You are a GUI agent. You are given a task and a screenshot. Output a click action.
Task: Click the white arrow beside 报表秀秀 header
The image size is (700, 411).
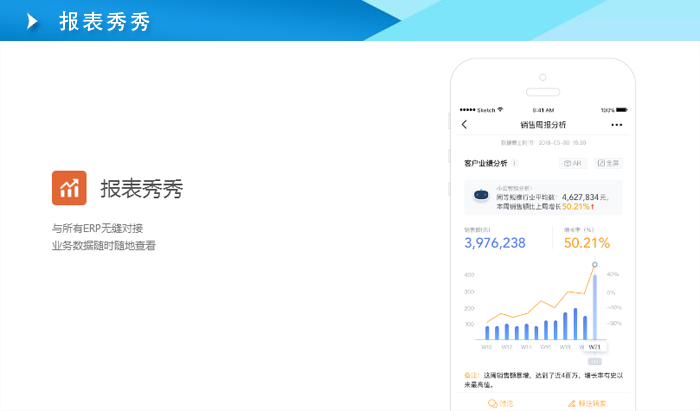(32, 21)
